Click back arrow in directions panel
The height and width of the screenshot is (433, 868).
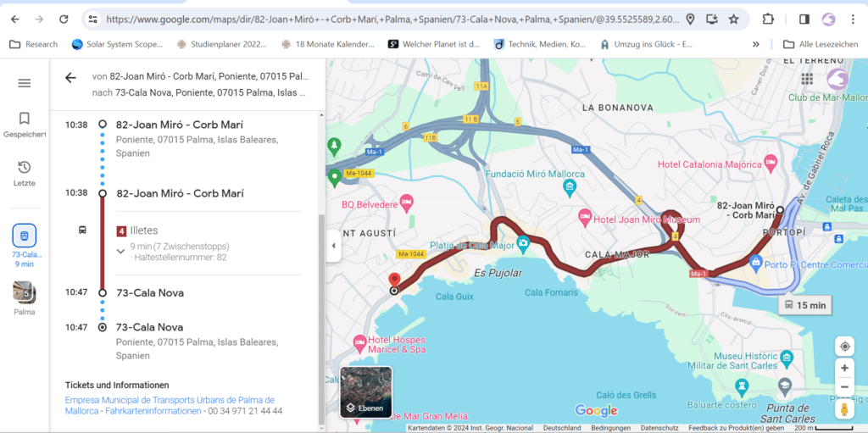(70, 77)
